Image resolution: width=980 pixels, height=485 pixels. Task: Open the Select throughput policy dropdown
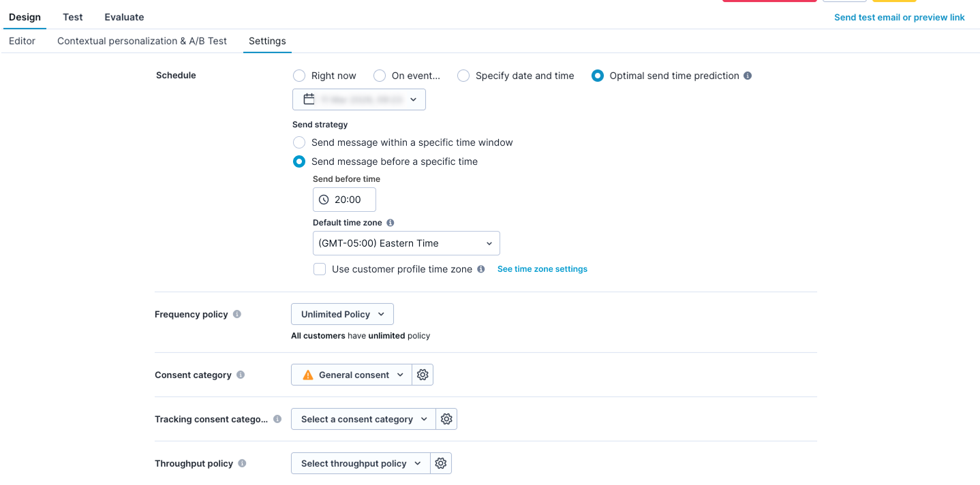(x=360, y=463)
